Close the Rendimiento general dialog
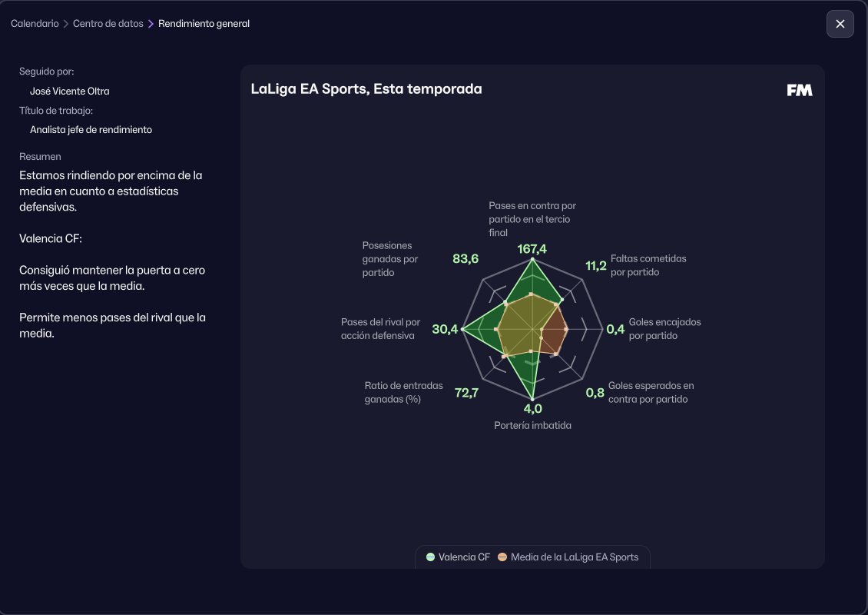 click(x=840, y=24)
